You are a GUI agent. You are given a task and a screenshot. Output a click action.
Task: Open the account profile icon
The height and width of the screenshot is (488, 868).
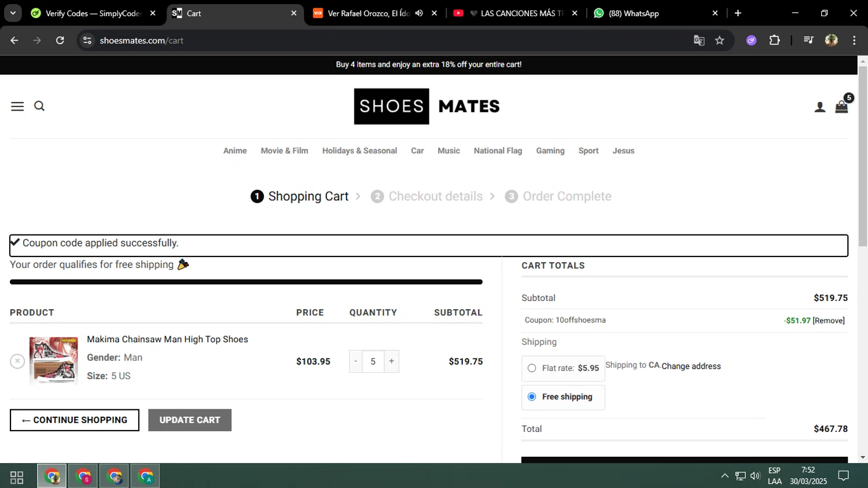coord(820,107)
